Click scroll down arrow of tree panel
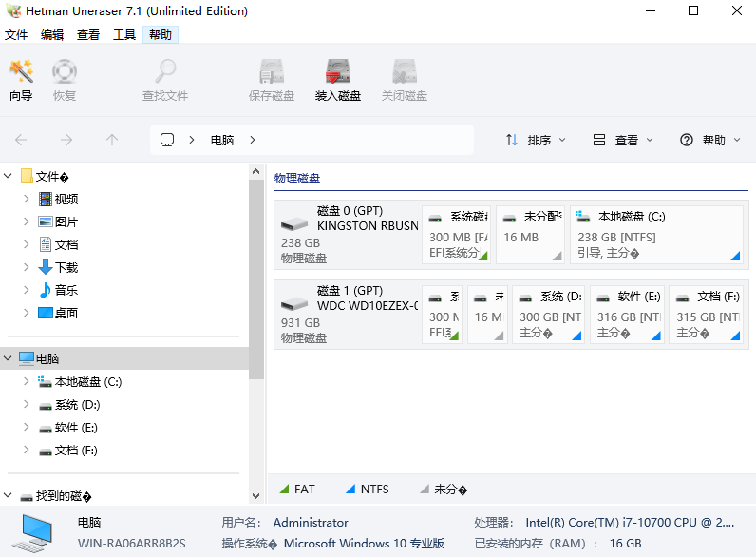 pyautogui.click(x=256, y=496)
